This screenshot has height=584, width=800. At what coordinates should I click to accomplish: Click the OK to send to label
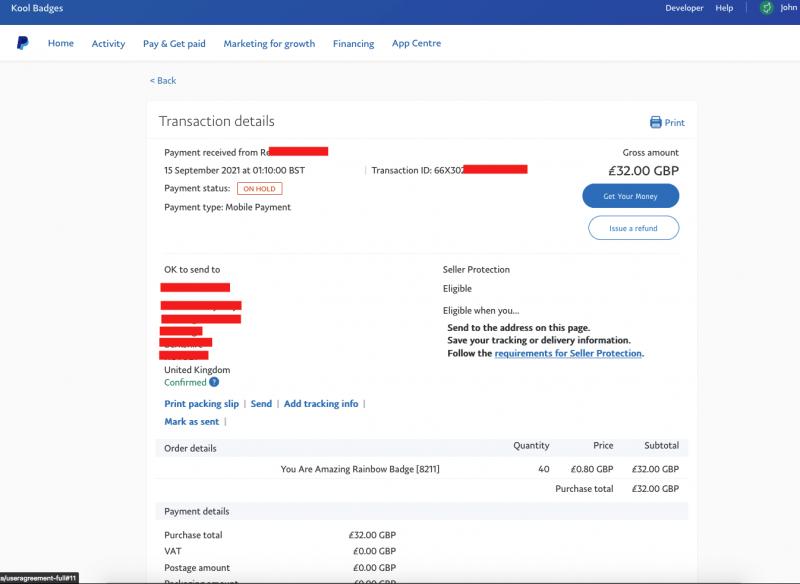[x=192, y=269]
